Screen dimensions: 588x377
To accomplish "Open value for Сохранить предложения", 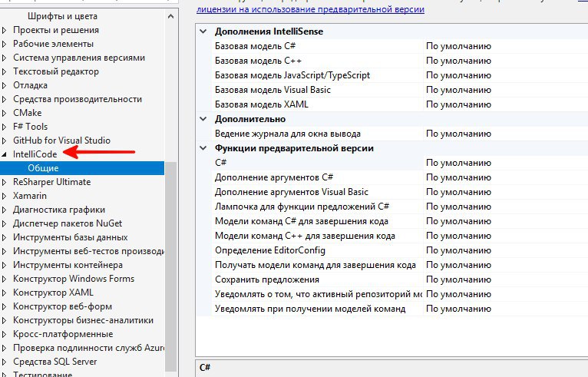I will 505,279.
